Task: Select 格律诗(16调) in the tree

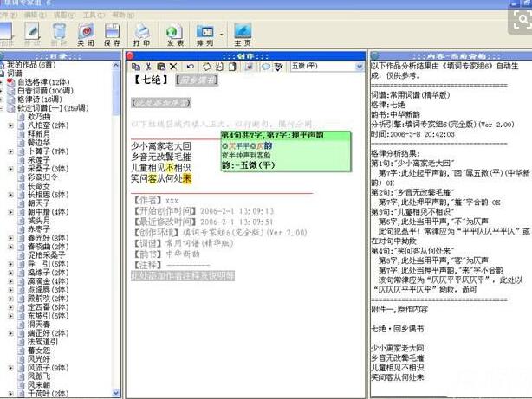Action: (40, 100)
